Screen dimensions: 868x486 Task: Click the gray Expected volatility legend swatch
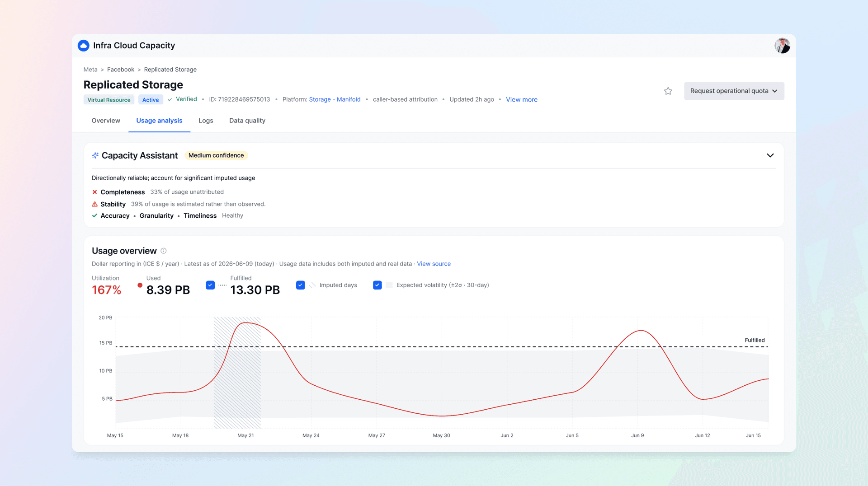click(x=389, y=285)
